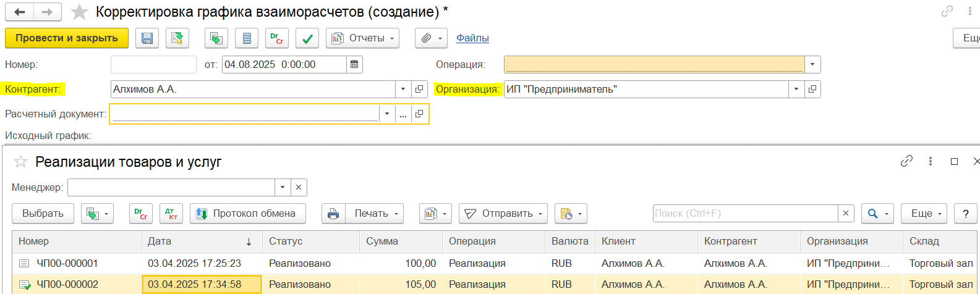Get link using chain icon in list window
Image resolution: width=980 pixels, height=294 pixels.
[906, 161]
